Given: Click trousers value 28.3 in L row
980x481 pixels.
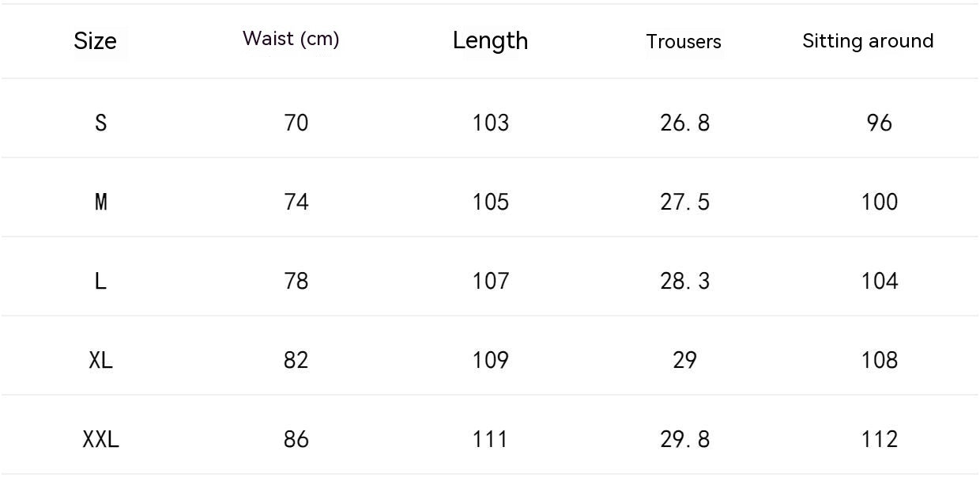Looking at the screenshot, I should pyautogui.click(x=685, y=282).
